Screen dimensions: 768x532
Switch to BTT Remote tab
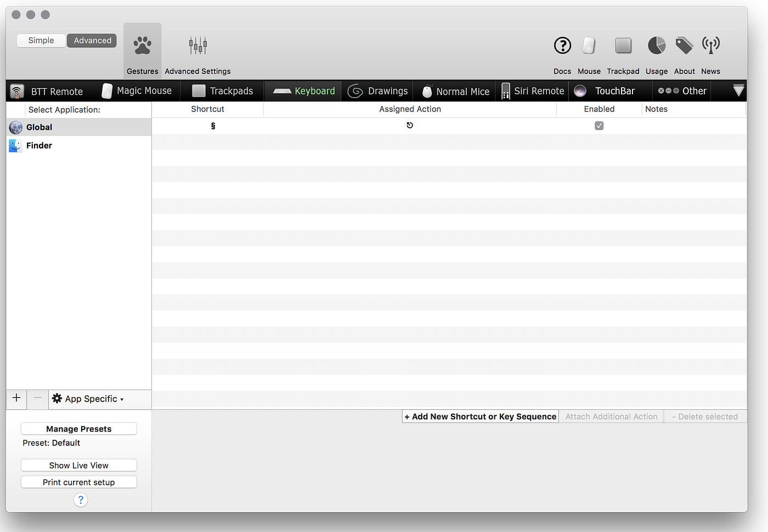(47, 91)
